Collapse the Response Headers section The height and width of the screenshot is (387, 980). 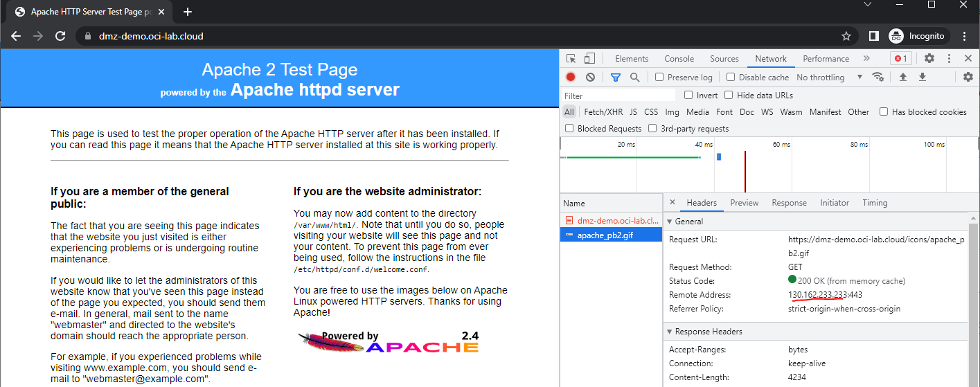(x=670, y=332)
